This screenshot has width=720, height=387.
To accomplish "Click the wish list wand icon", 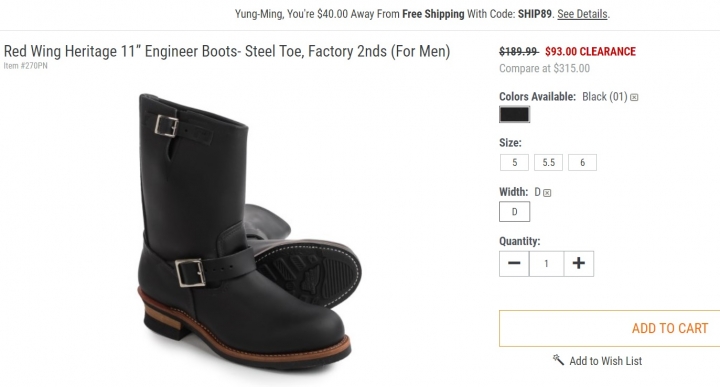I will click(x=558, y=359).
